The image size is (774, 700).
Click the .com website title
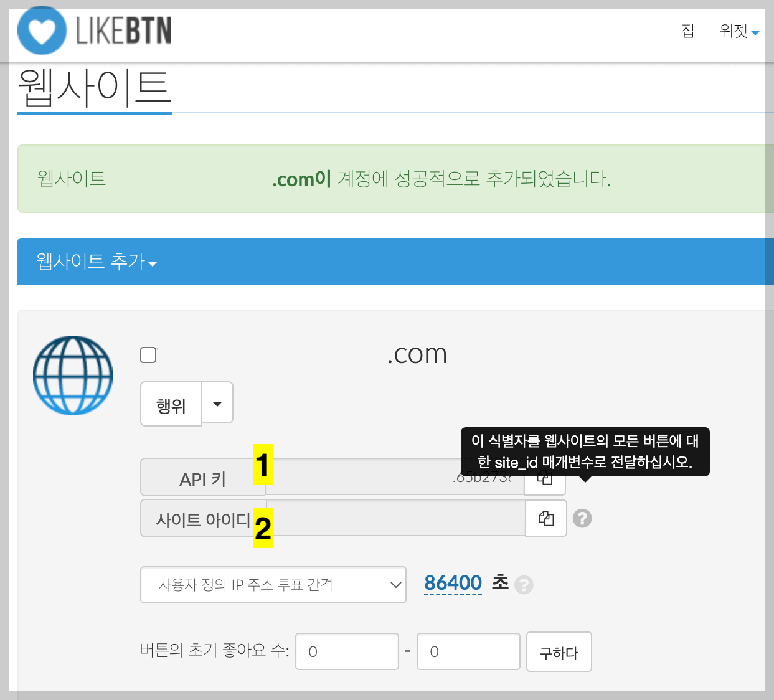pyautogui.click(x=417, y=354)
